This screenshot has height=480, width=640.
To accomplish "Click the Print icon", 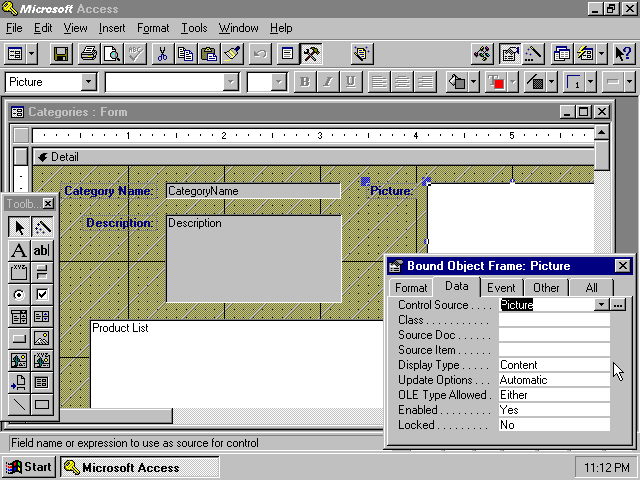I will [89, 54].
